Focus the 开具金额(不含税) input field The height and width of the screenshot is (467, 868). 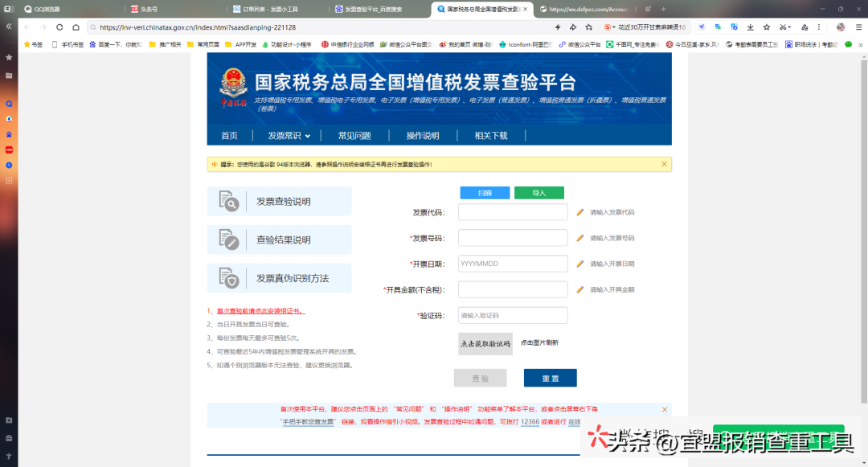point(513,289)
